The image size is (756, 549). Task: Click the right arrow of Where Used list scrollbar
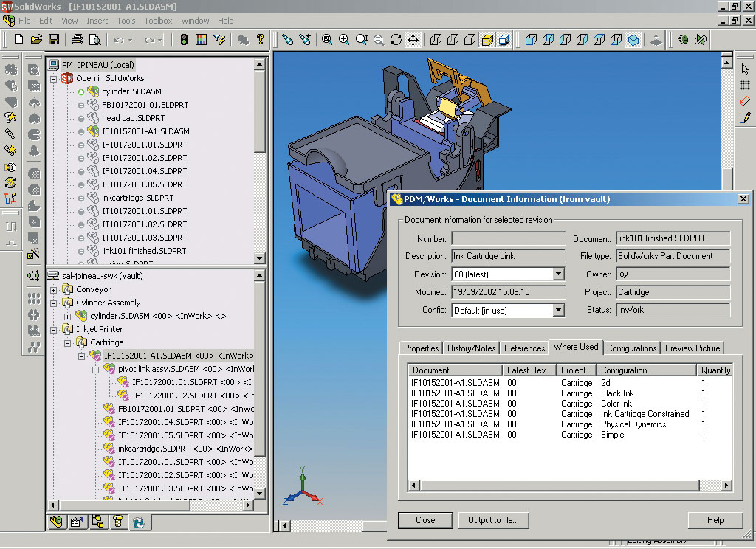tap(726, 486)
